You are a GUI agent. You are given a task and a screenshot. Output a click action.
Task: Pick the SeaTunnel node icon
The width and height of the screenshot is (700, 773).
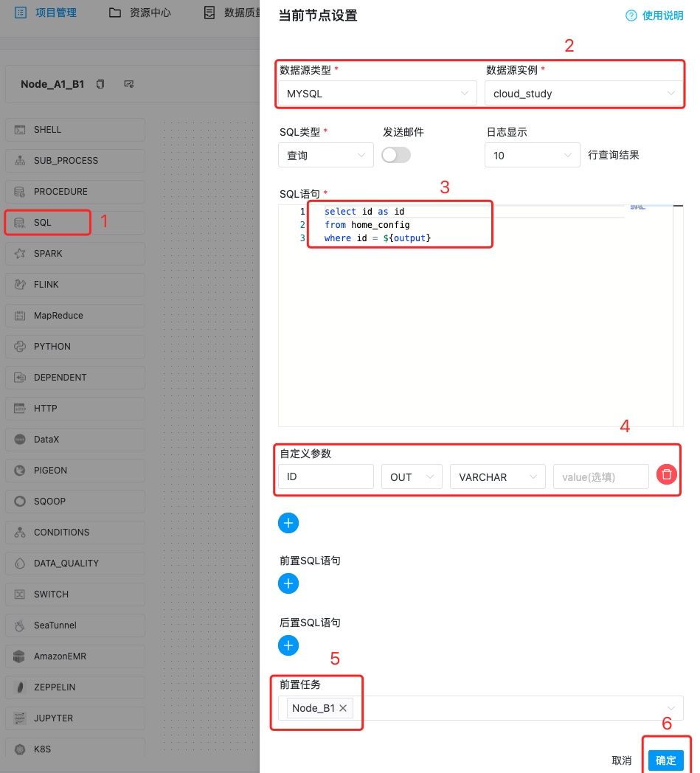tap(20, 625)
